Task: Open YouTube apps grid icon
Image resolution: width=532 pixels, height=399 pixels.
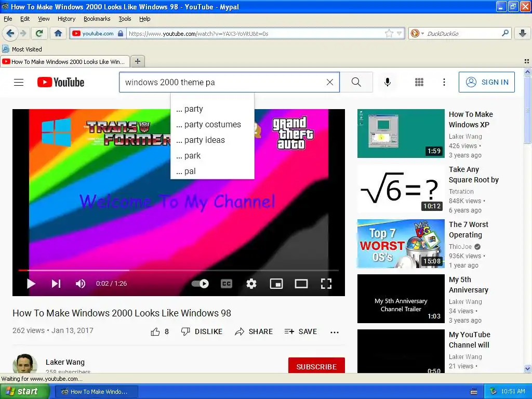Action: (419, 82)
